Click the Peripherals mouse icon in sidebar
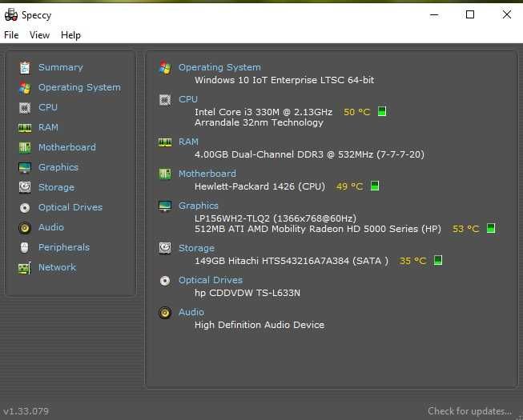Image resolution: width=523 pixels, height=420 pixels. [x=24, y=247]
